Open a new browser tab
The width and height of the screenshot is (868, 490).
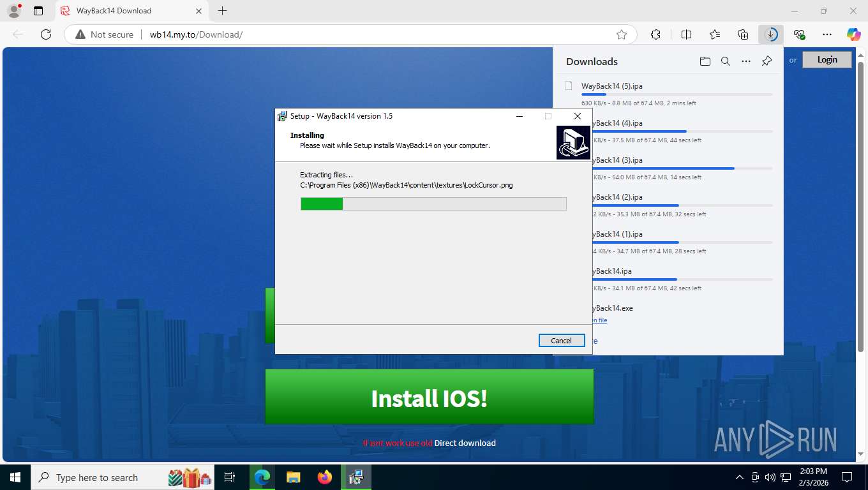click(222, 11)
